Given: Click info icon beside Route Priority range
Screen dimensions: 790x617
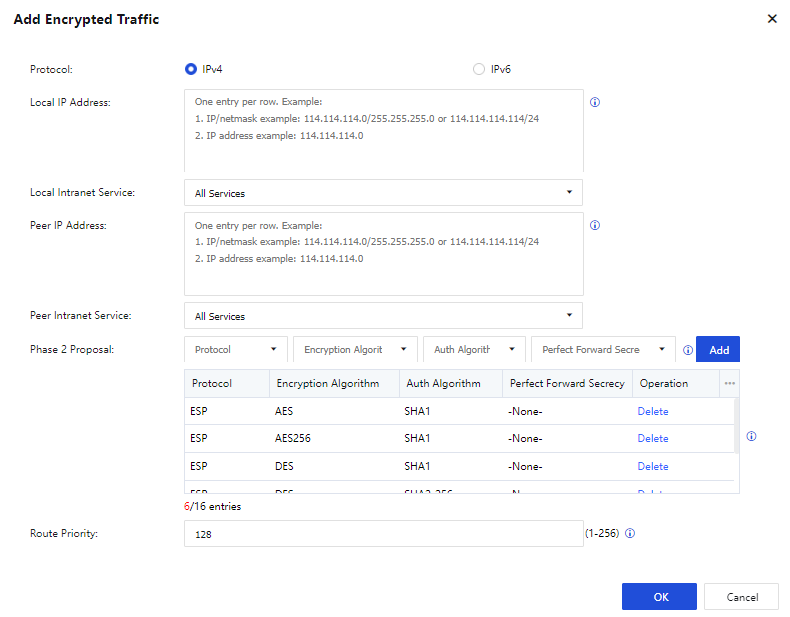Looking at the screenshot, I should click(x=630, y=533).
